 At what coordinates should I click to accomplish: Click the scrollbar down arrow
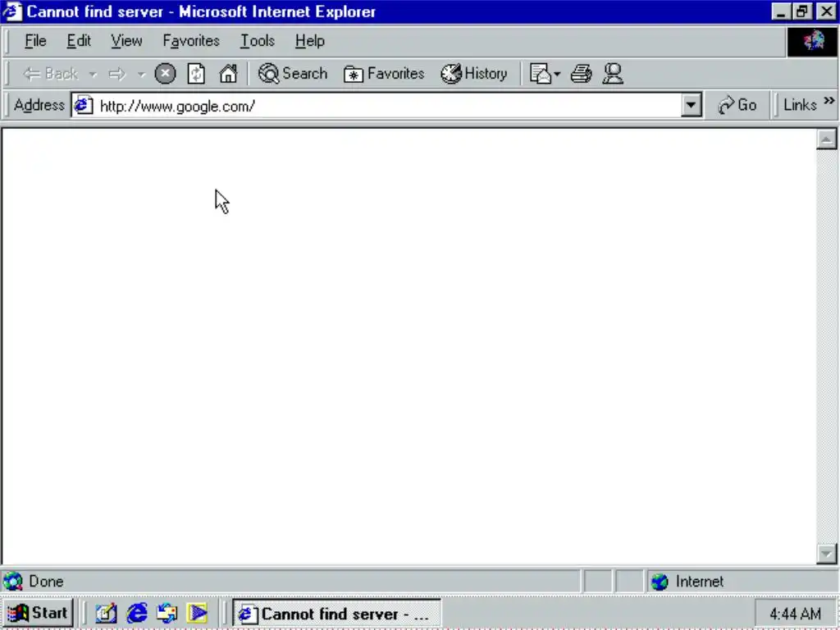[827, 554]
